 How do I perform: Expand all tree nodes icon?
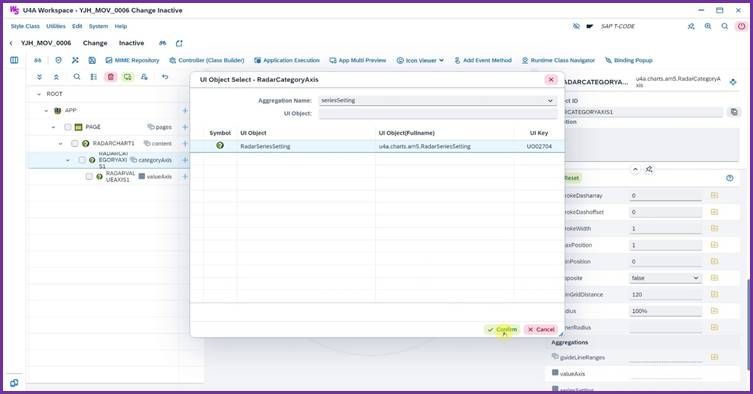click(x=39, y=77)
